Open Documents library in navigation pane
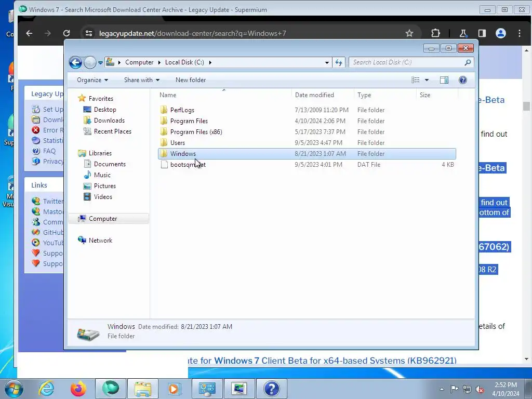532x399 pixels. point(110,164)
